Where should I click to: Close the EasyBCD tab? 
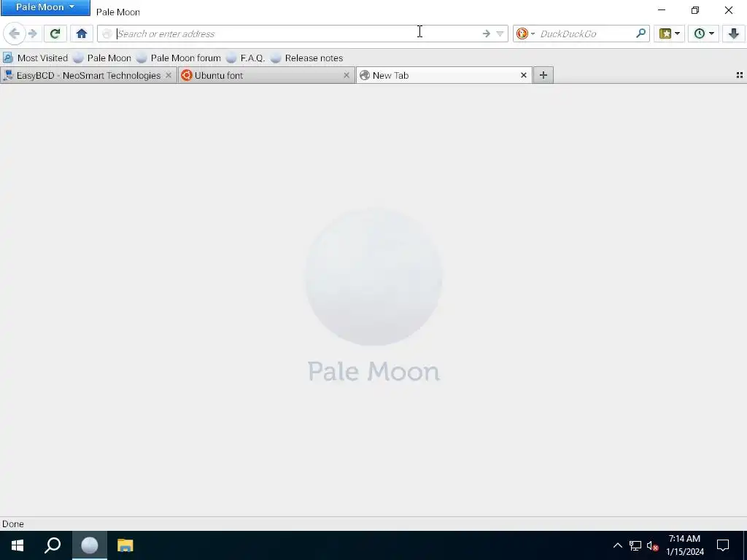click(x=169, y=75)
